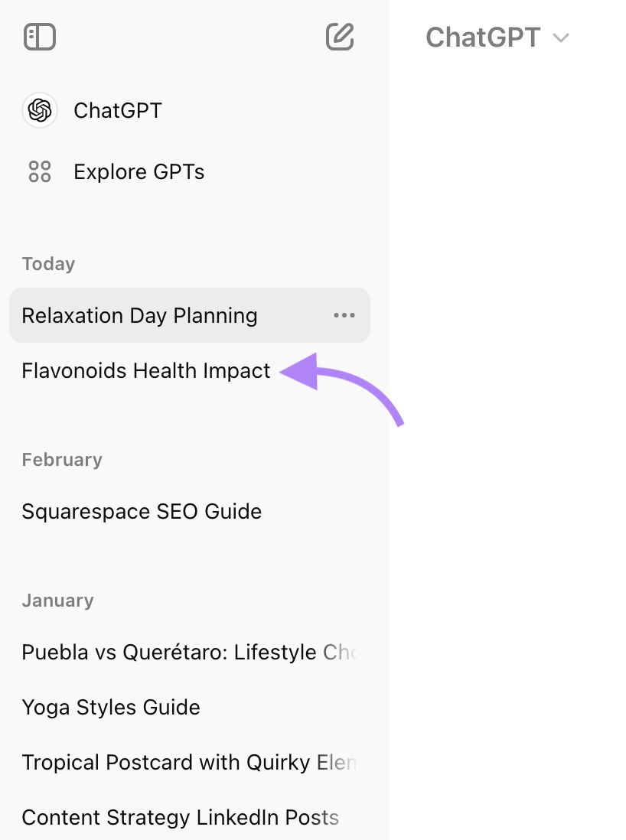Screen dimensions: 626x840
Task: Click the ellipsis icon on the highlighted chat
Action: 346,315
